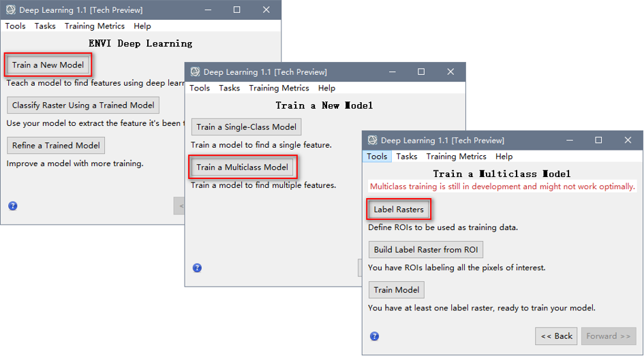This screenshot has width=644, height=356.
Task: Maximize the Train a New Model window
Action: 421,71
